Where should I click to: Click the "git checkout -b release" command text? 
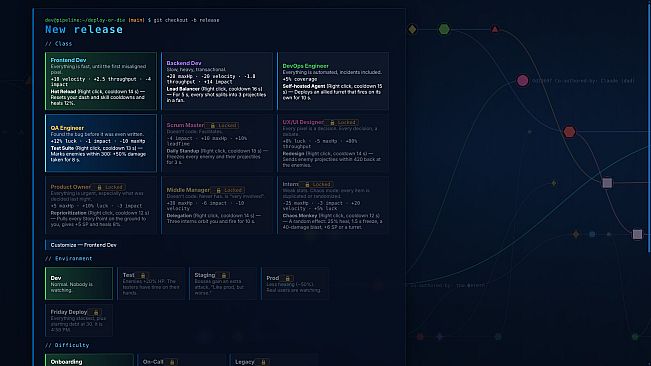coord(186,20)
